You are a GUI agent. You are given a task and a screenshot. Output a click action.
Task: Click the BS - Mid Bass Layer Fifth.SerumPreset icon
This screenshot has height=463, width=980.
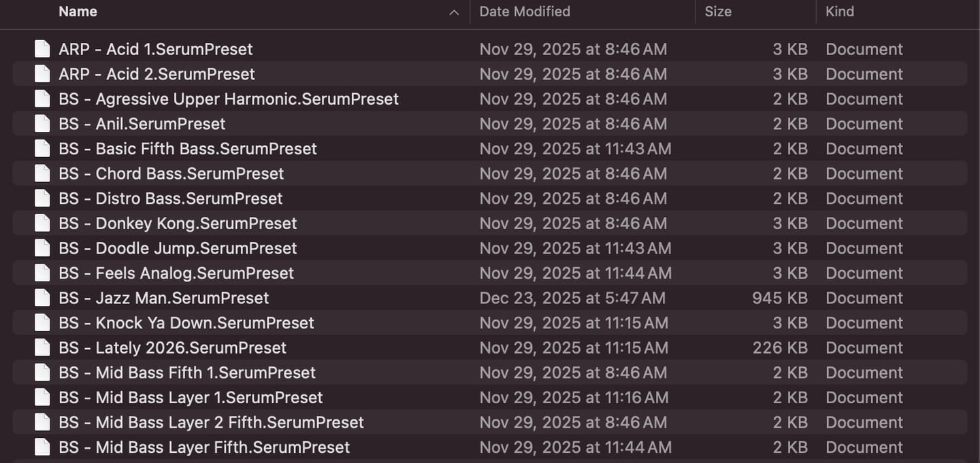tap(42, 447)
